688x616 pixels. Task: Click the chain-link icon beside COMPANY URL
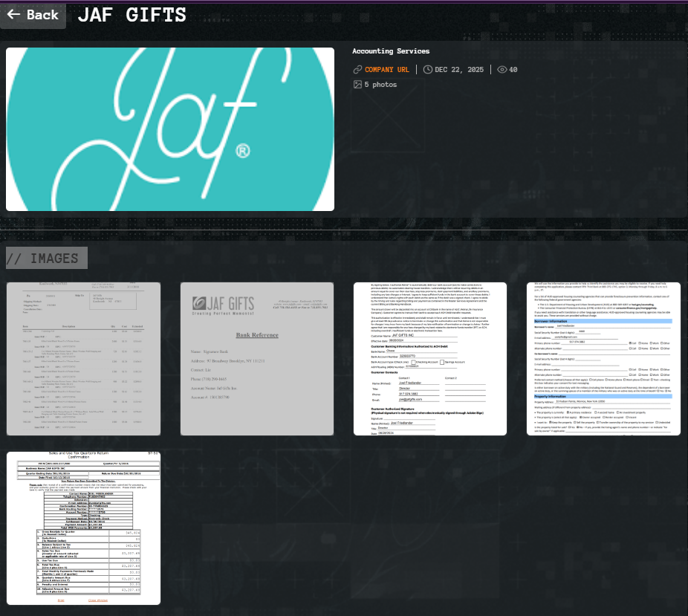point(357,69)
